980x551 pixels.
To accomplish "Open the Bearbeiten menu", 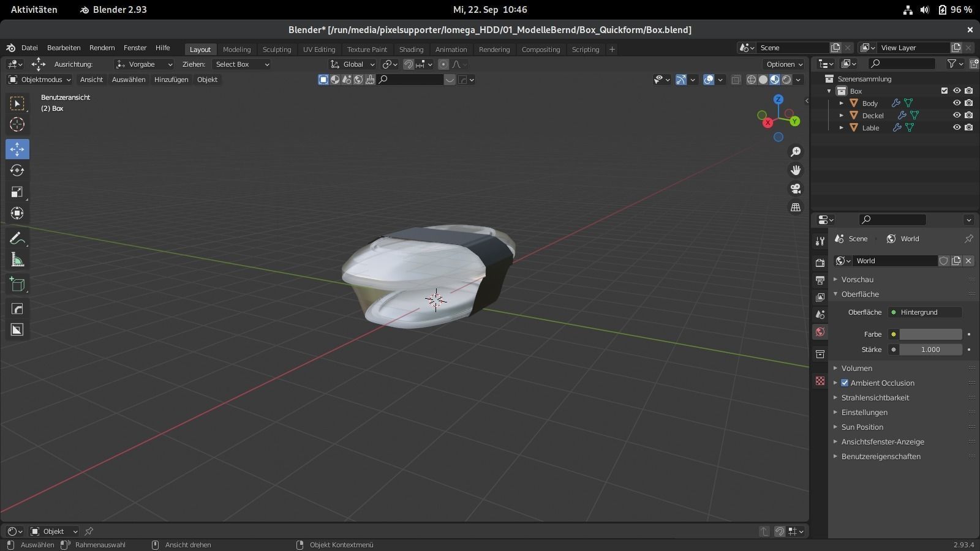I will click(64, 48).
